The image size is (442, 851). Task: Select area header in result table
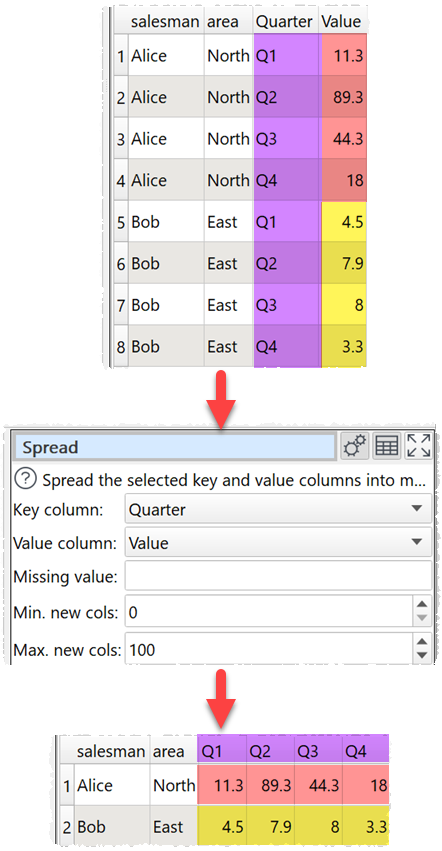(173, 751)
